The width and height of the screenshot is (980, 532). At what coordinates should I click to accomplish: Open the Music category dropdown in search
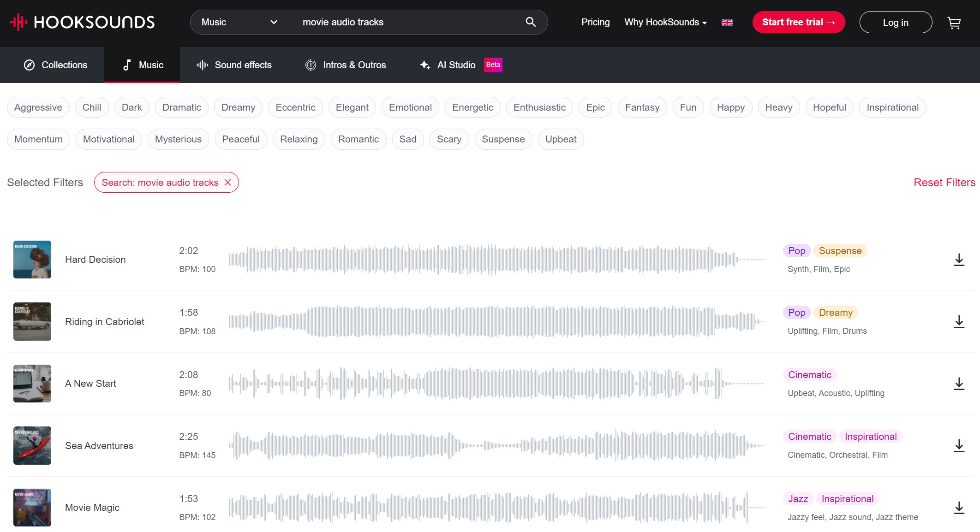[238, 22]
